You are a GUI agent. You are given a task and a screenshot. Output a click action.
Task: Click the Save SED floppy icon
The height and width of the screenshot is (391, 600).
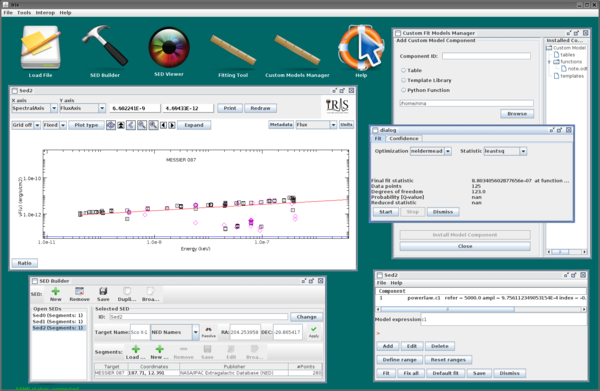[x=103, y=291]
